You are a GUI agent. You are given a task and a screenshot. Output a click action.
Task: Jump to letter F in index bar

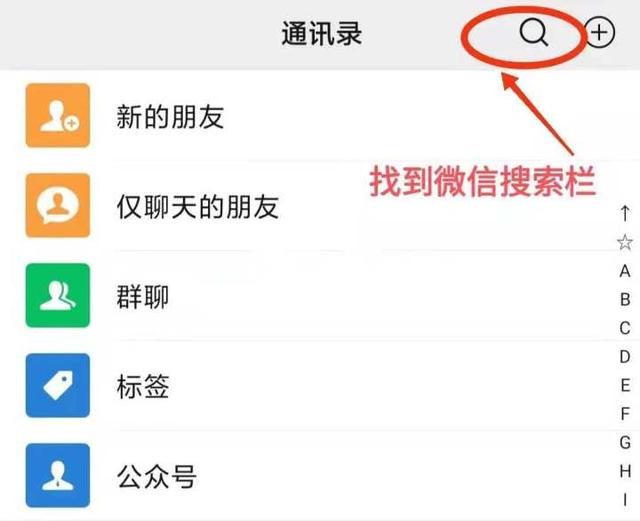[625, 414]
